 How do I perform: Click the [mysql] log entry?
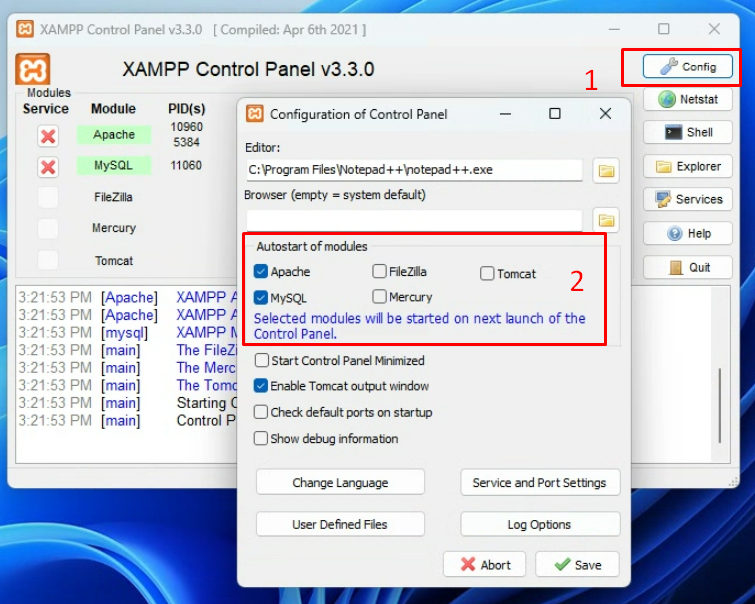[124, 332]
